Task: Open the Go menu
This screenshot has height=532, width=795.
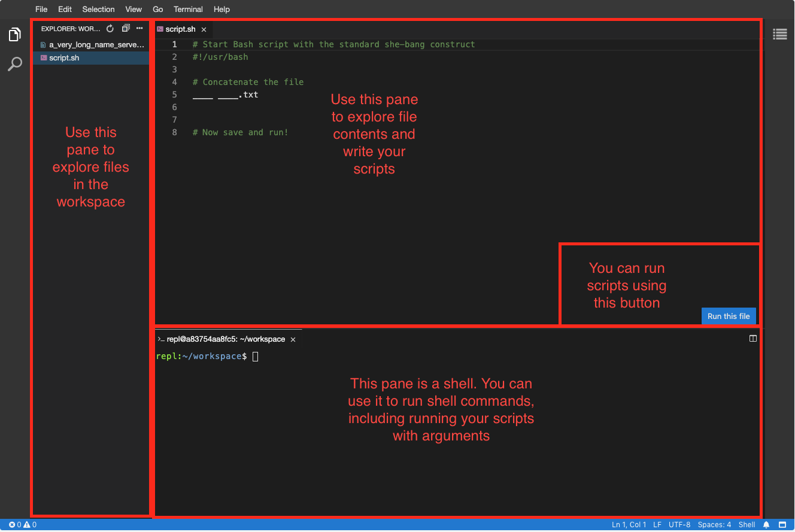Action: (x=158, y=9)
